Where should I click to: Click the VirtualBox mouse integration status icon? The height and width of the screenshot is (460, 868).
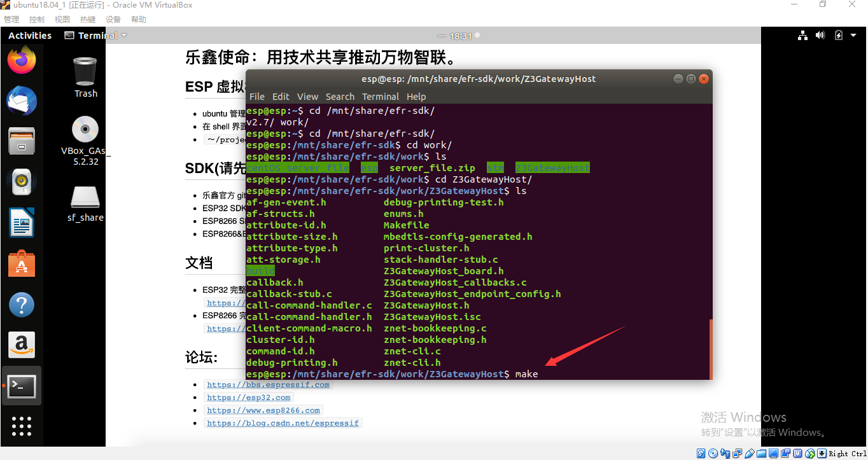tap(810, 454)
